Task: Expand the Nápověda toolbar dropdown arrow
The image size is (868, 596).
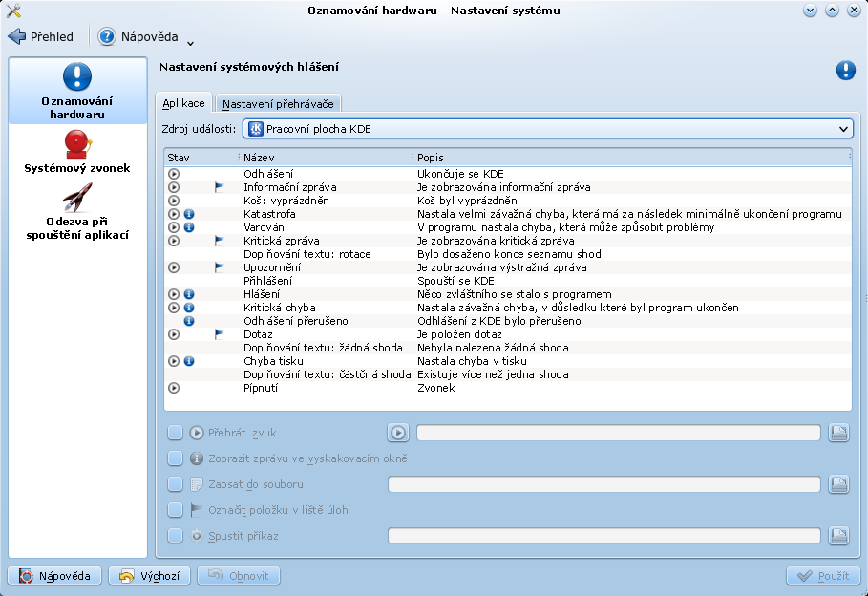Action: pyautogui.click(x=190, y=43)
